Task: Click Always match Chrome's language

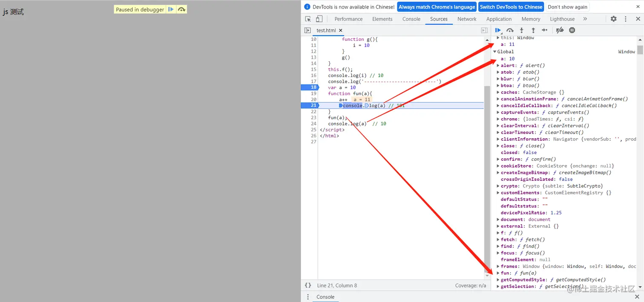Action: click(x=437, y=7)
